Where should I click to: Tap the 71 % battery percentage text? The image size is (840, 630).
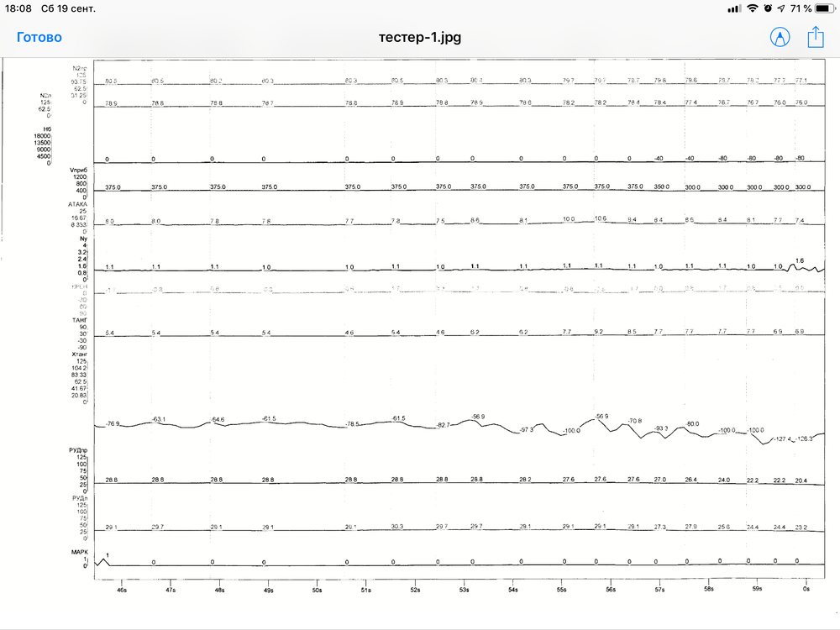[801, 8]
